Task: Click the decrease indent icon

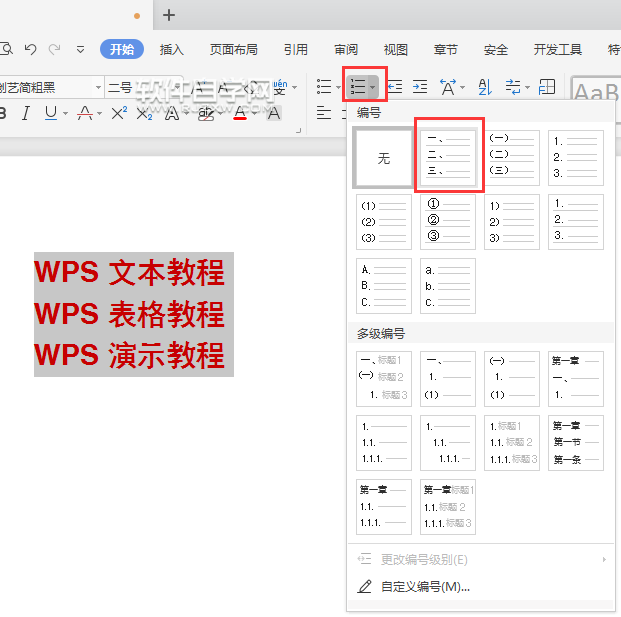Action: point(395,87)
